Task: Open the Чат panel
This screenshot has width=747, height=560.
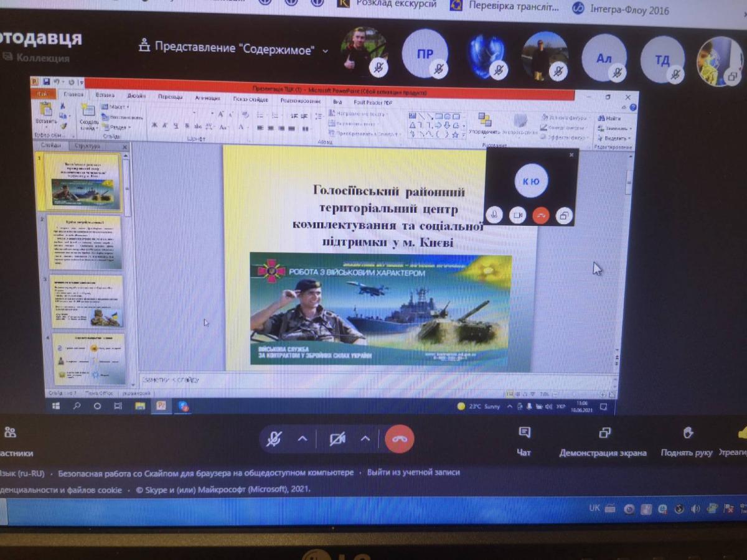Action: pyautogui.click(x=524, y=441)
